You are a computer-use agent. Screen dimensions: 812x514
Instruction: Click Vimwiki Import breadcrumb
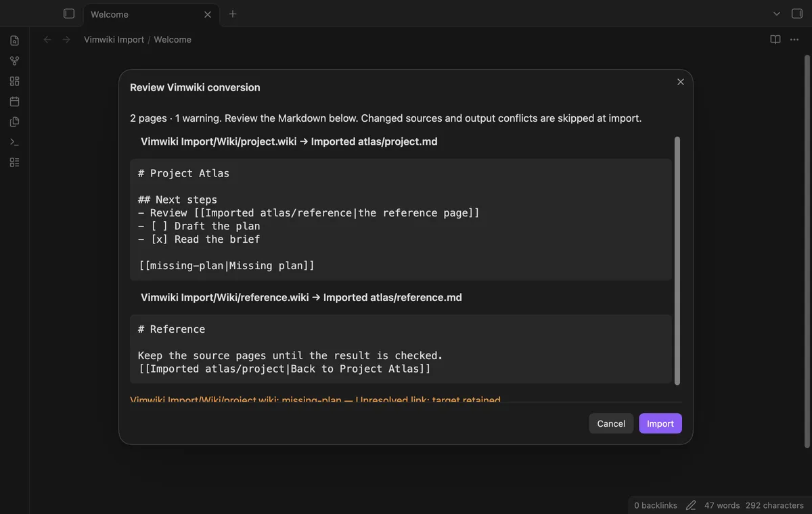pos(114,40)
